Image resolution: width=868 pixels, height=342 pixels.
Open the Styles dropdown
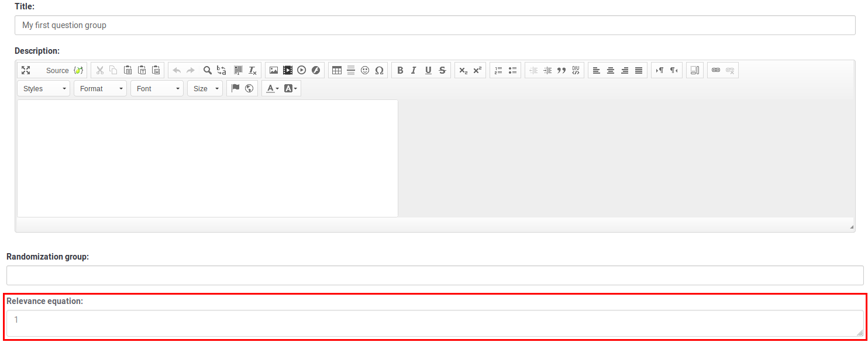point(44,89)
